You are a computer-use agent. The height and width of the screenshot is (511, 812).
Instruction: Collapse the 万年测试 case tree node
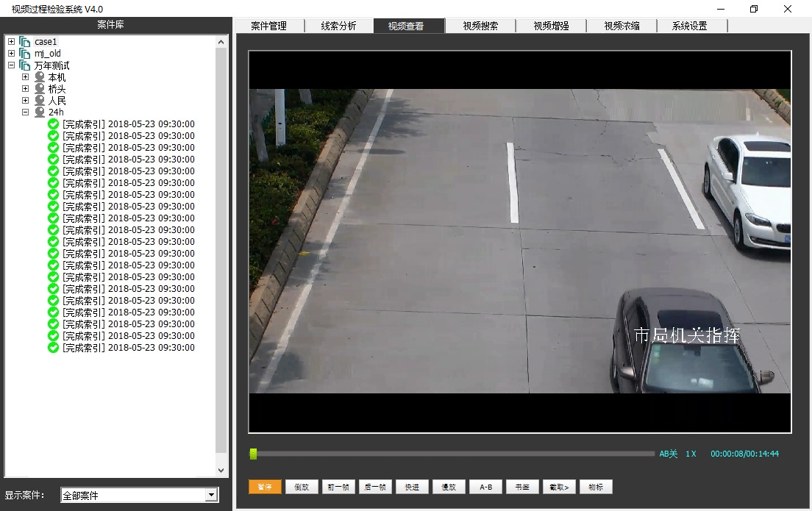(10, 65)
